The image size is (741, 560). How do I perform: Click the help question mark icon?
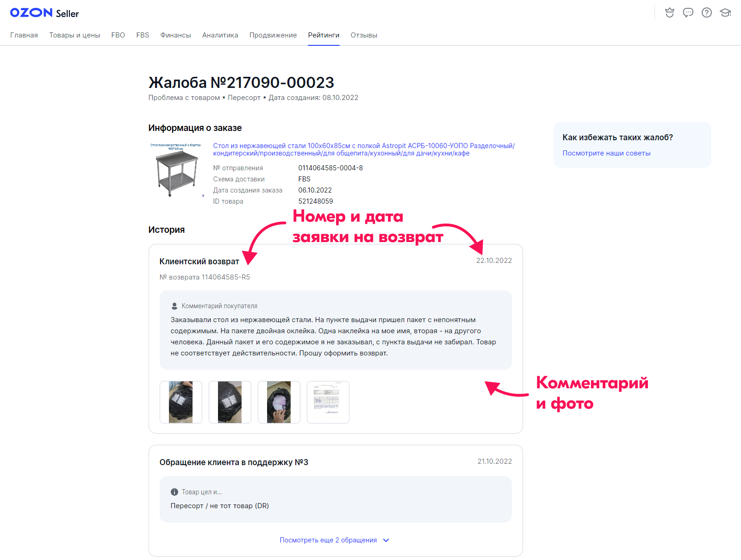click(706, 12)
